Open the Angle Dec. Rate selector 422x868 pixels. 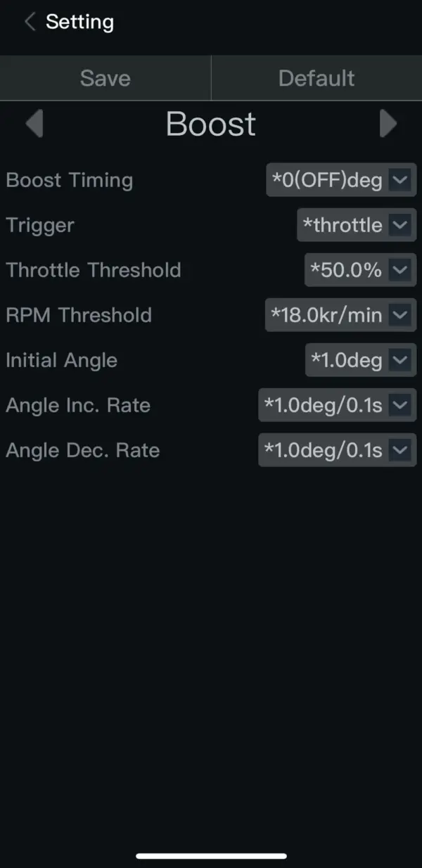click(336, 449)
